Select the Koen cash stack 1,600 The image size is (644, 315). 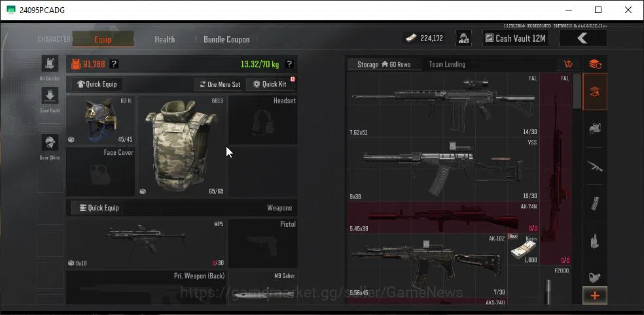(524, 250)
